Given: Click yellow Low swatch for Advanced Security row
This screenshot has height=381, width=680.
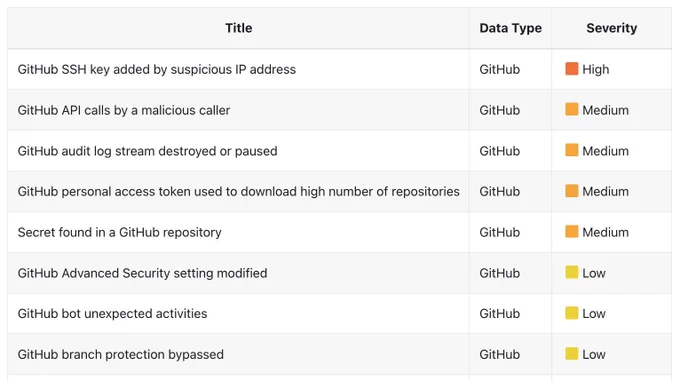Looking at the screenshot, I should coord(572,272).
